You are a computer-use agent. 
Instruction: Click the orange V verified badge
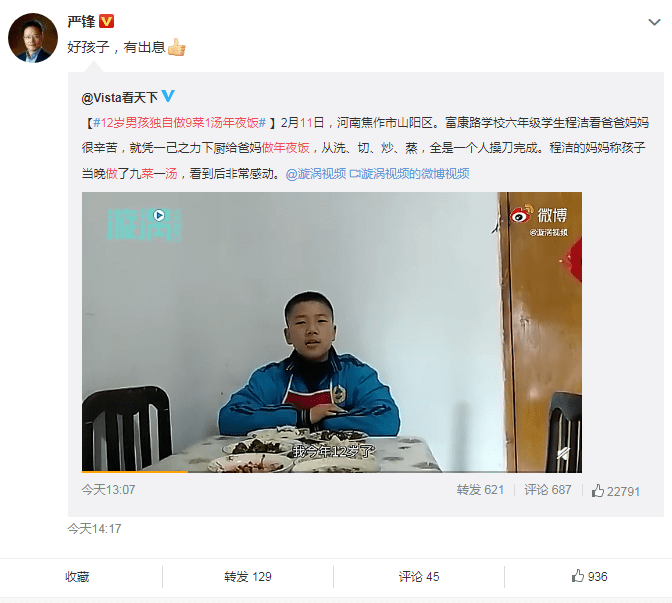coord(106,21)
